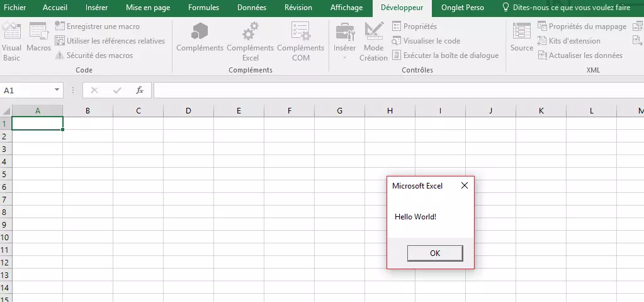
Task: Select row 1 header
Action: coord(6,124)
